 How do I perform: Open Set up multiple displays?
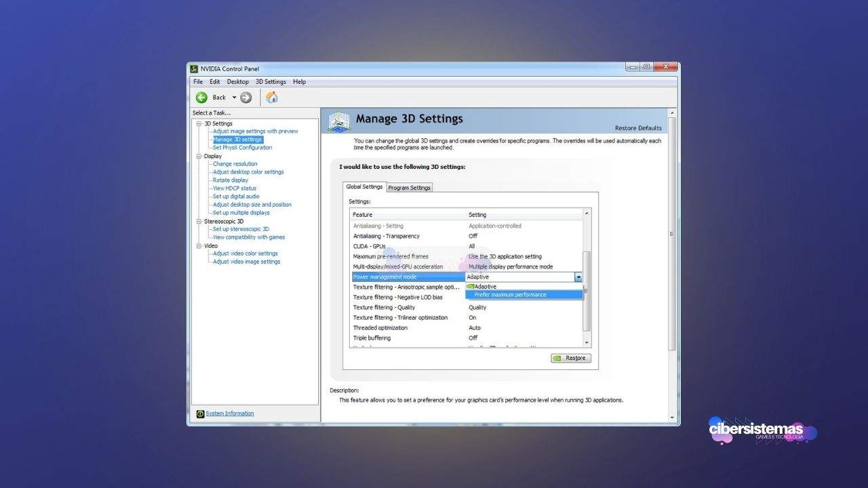(241, 213)
